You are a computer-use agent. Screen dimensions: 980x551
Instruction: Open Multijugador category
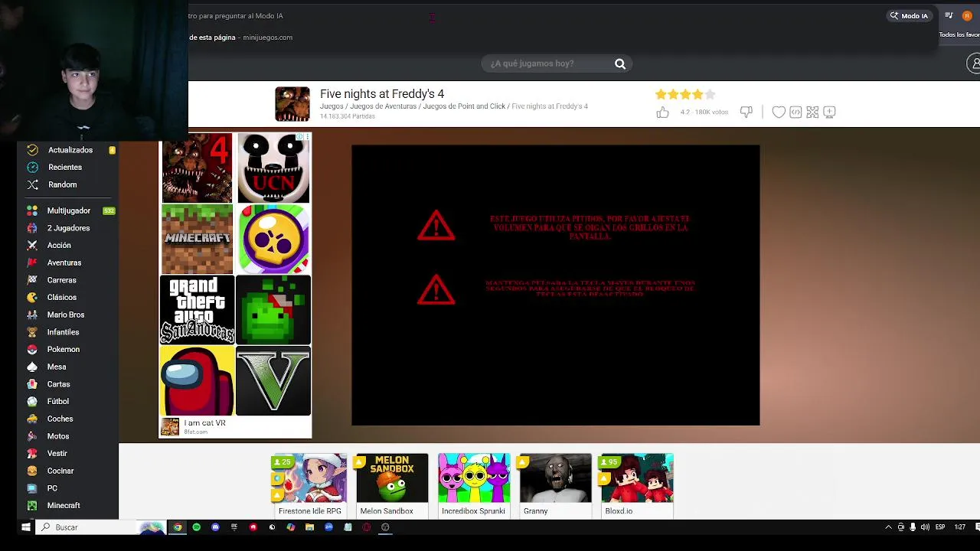69,210
